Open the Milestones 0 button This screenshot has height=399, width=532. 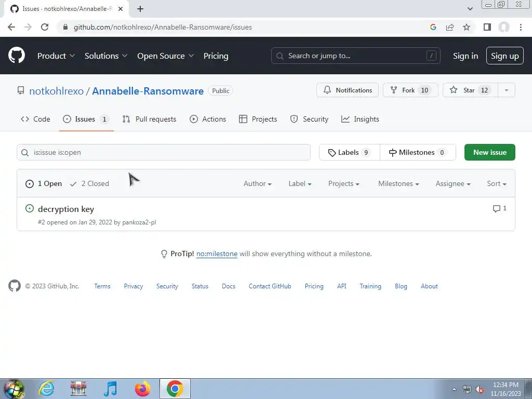point(418,152)
